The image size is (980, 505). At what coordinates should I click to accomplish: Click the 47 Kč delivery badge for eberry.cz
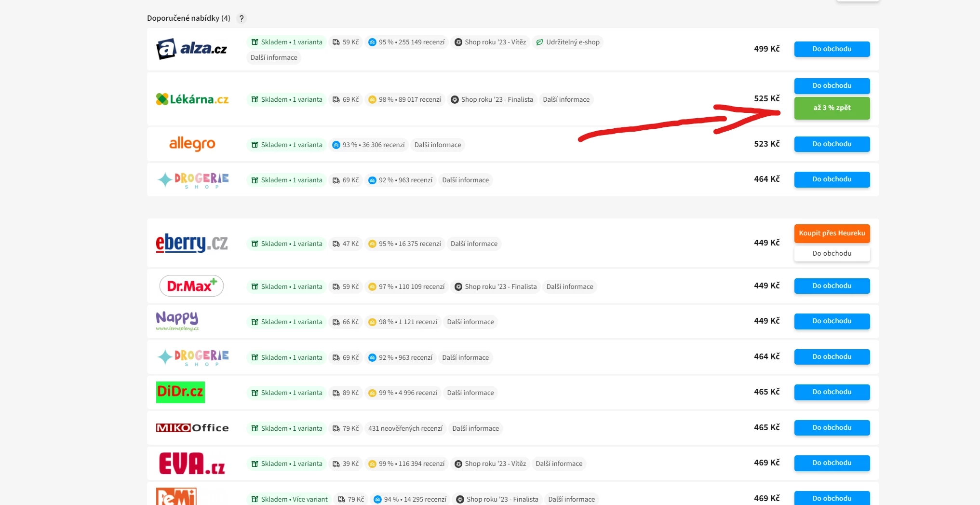tap(346, 244)
